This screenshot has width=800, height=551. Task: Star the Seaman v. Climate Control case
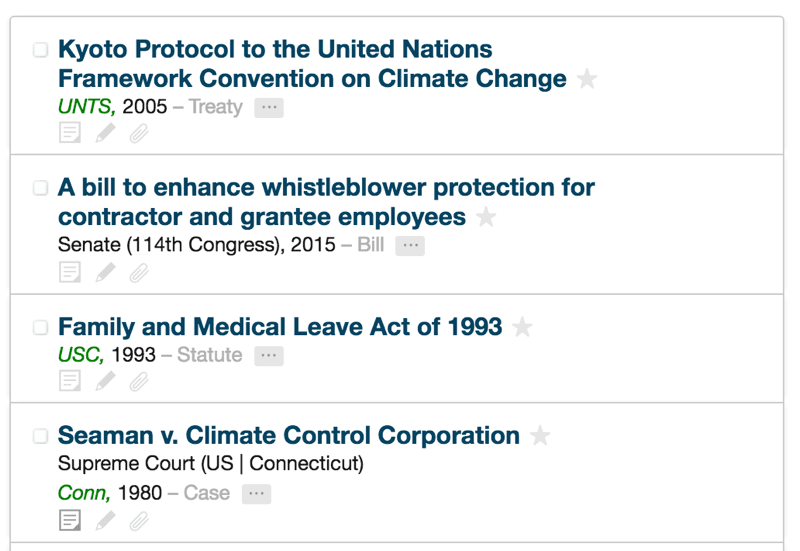tap(540, 436)
